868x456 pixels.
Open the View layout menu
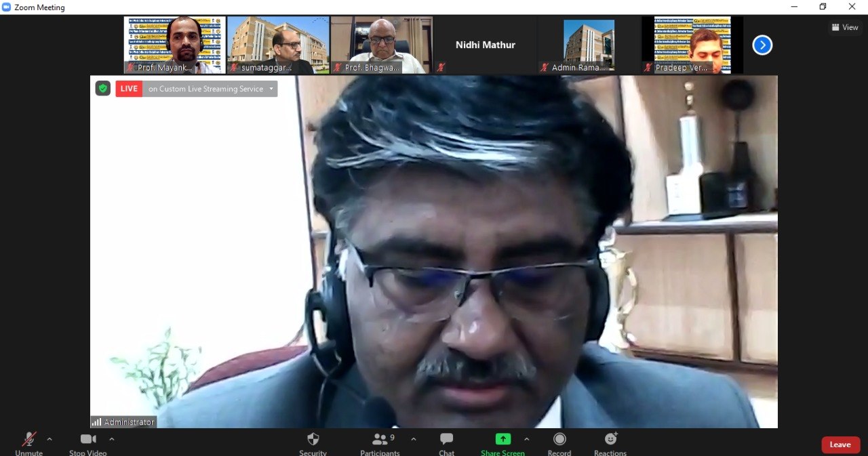pyautogui.click(x=845, y=27)
